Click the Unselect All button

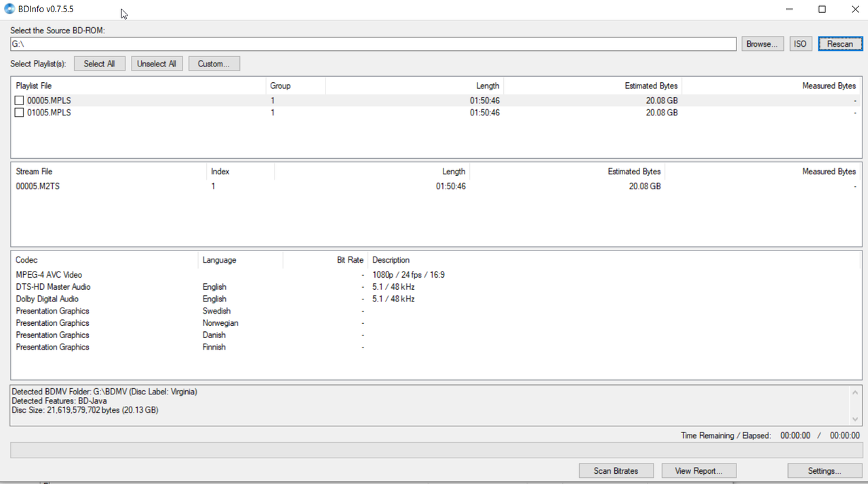click(157, 64)
